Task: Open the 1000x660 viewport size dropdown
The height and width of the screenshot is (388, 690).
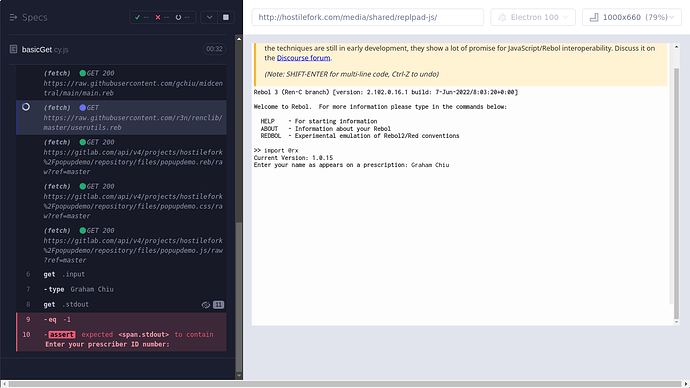Action: 632,17
